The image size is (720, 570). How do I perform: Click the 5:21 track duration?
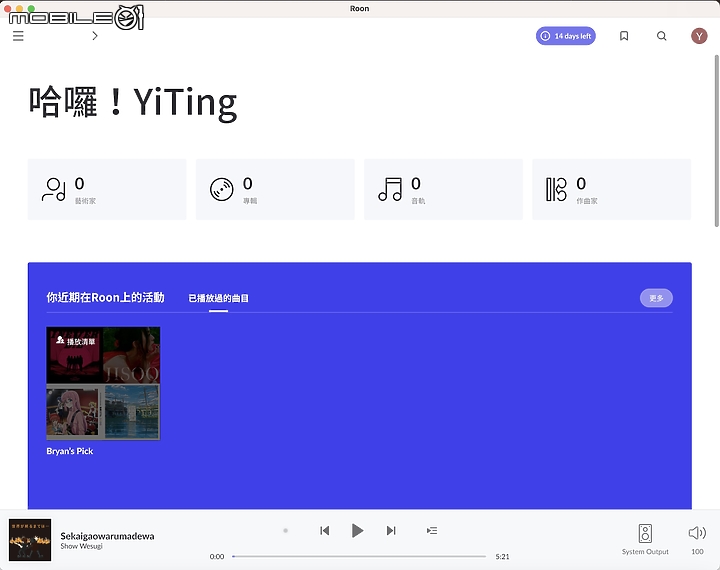pyautogui.click(x=502, y=557)
